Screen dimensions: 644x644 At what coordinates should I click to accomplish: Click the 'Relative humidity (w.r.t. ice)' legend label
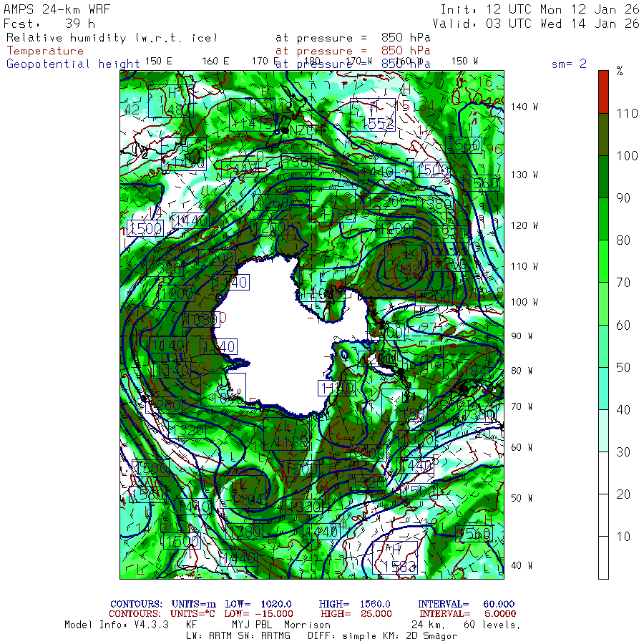point(112,38)
